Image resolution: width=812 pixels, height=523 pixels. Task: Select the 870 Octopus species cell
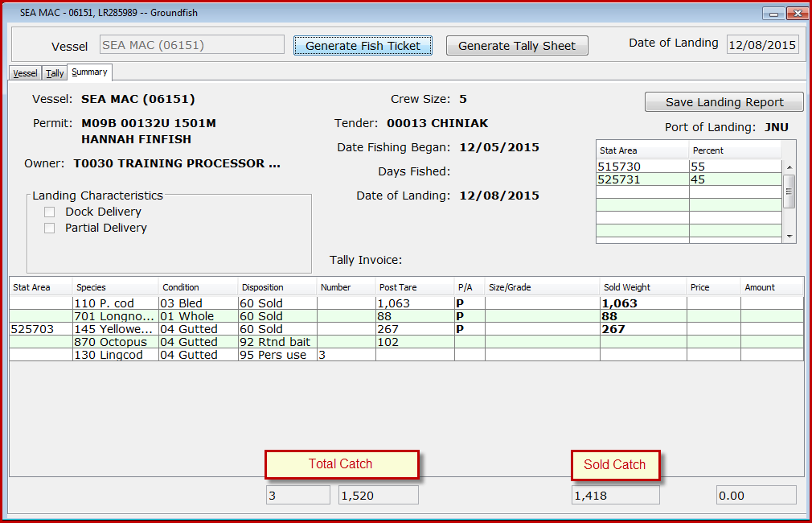[x=115, y=342]
